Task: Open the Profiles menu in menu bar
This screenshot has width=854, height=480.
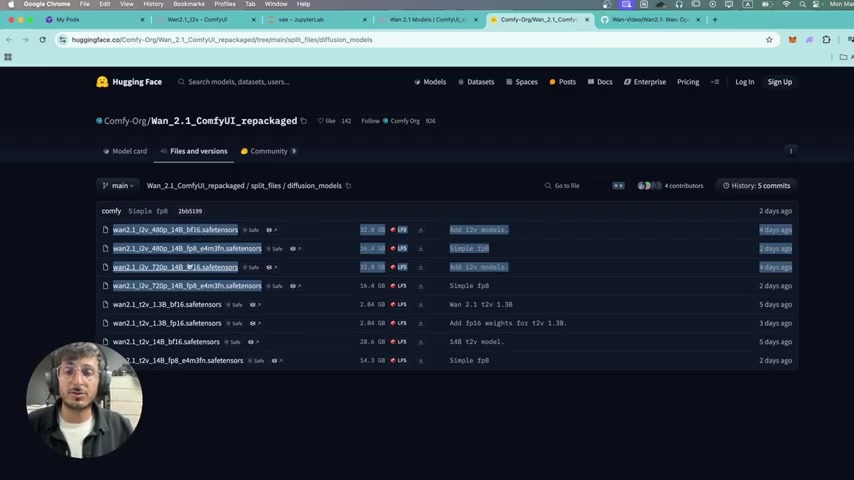Action: click(224, 4)
